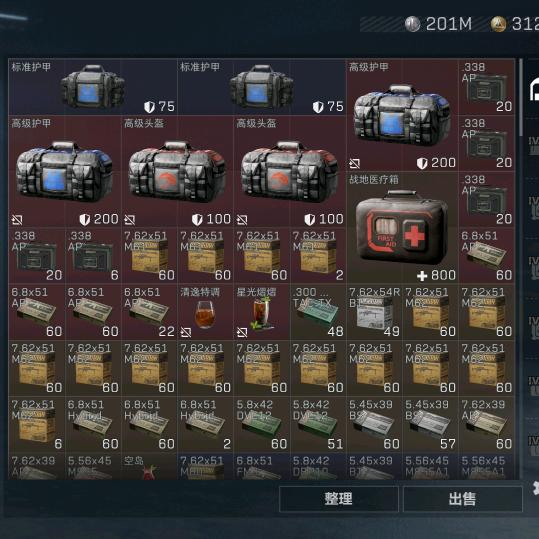This screenshot has width=539, height=539.
Task: Select the .338 AP ammo stack of 6
Action: click(93, 256)
